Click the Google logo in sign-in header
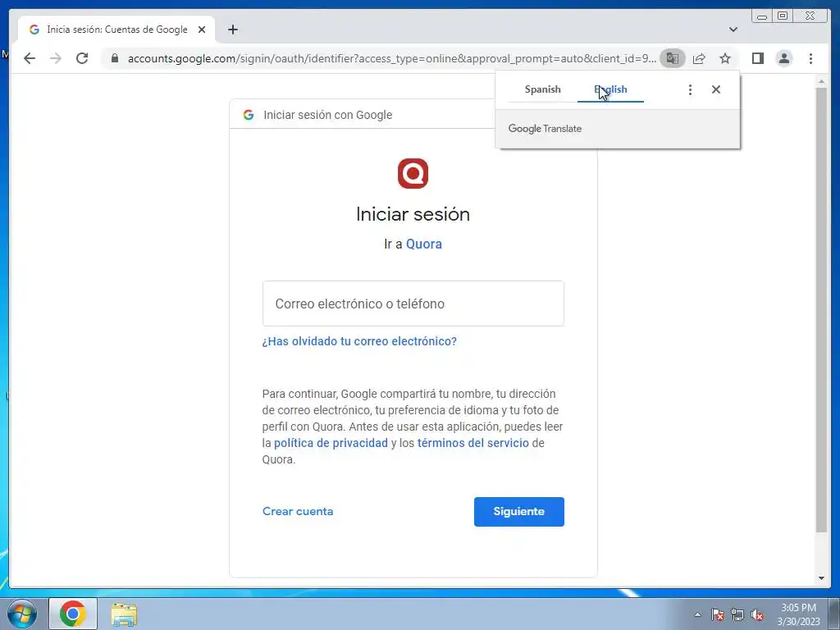Screen dimensions: 840x630 click(x=248, y=115)
